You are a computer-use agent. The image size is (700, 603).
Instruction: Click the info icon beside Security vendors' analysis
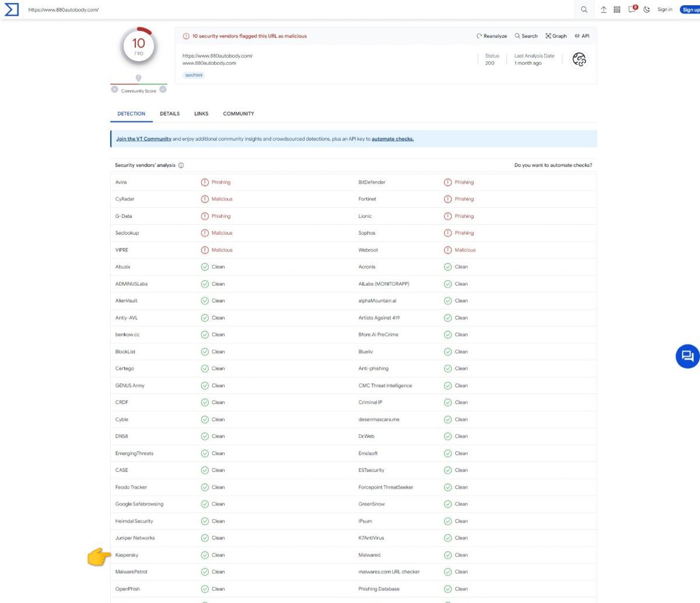coord(181,165)
